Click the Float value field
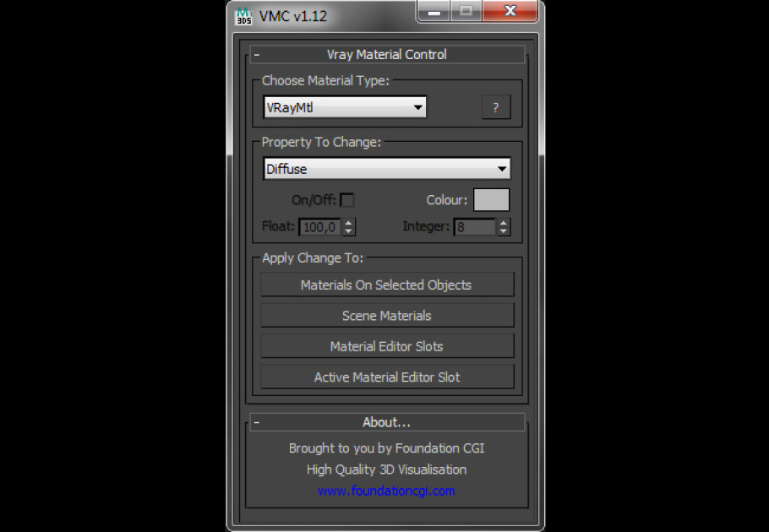Viewport: 769px width, 532px height. click(x=319, y=227)
